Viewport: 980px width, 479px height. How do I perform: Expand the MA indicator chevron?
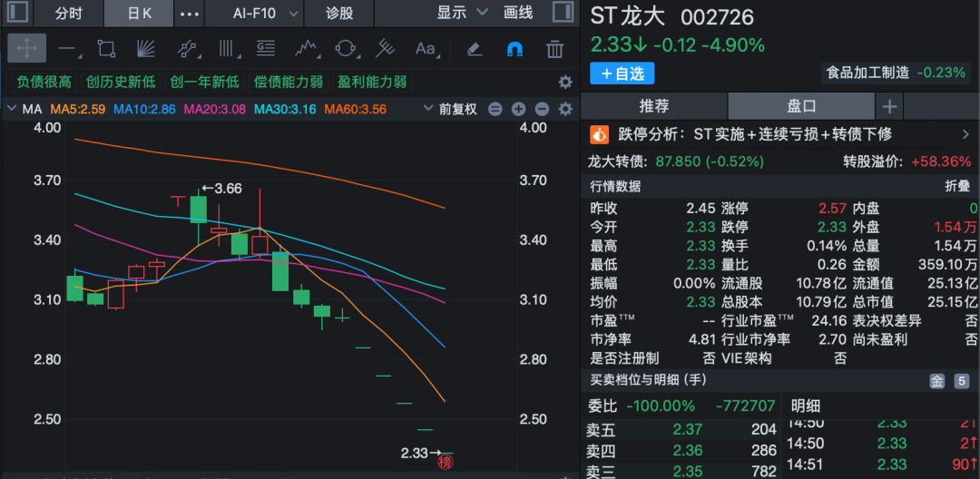tap(12, 109)
